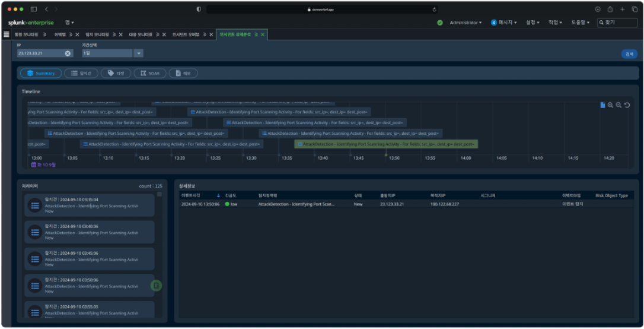Click the splunk>enterprise logo

[x=31, y=23]
